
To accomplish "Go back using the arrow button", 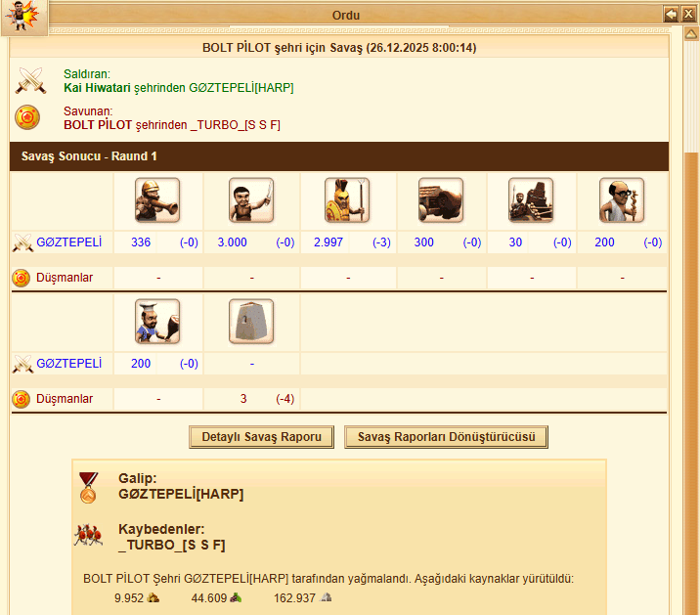I will point(671,15).
